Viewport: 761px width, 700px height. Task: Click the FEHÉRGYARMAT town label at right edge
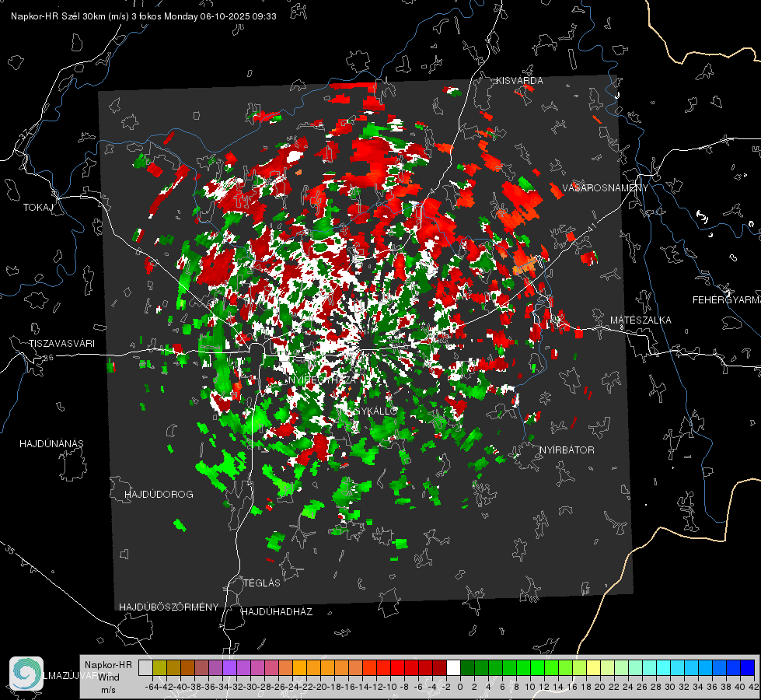[x=727, y=300]
